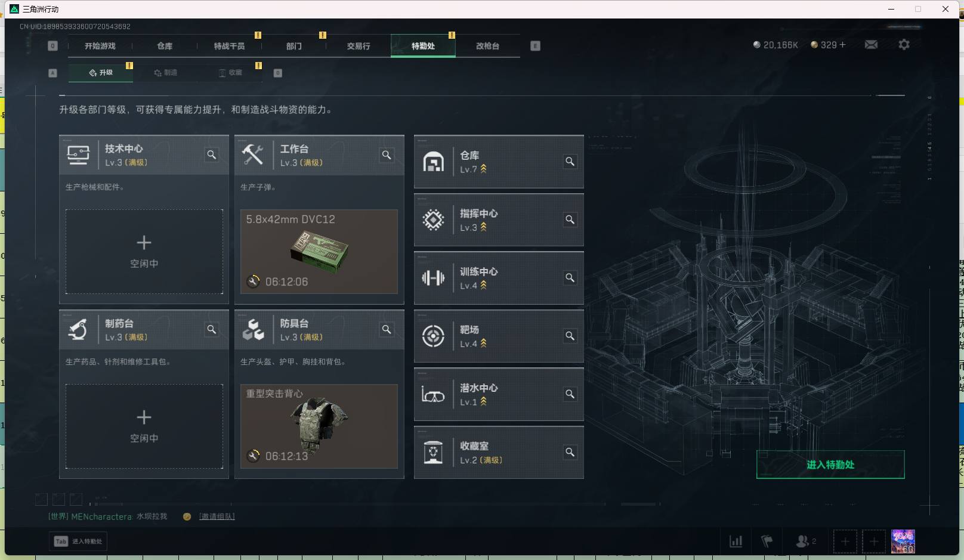Switch to the 交易行 tab
Screen dimensions: 964x560
coord(359,46)
